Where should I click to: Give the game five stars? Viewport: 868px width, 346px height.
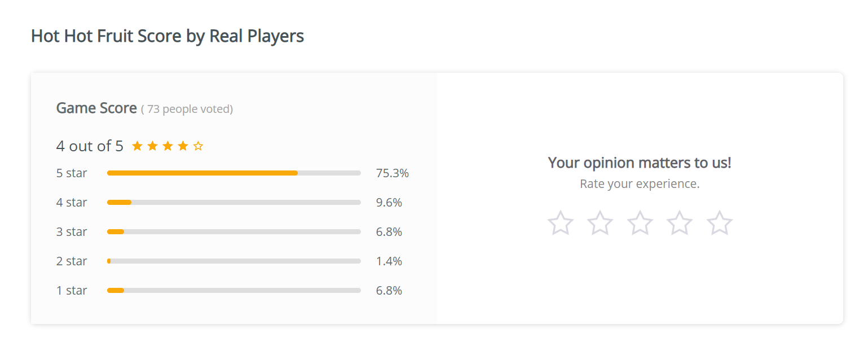(x=720, y=223)
